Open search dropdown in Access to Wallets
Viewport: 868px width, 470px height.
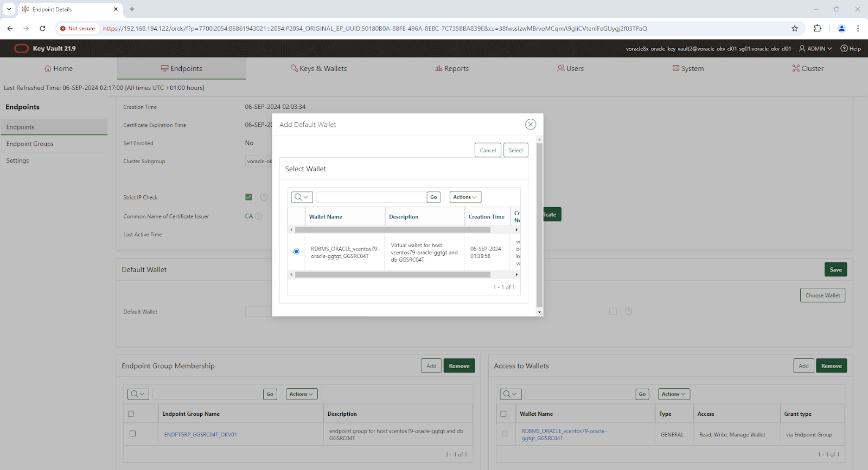pyautogui.click(x=510, y=394)
